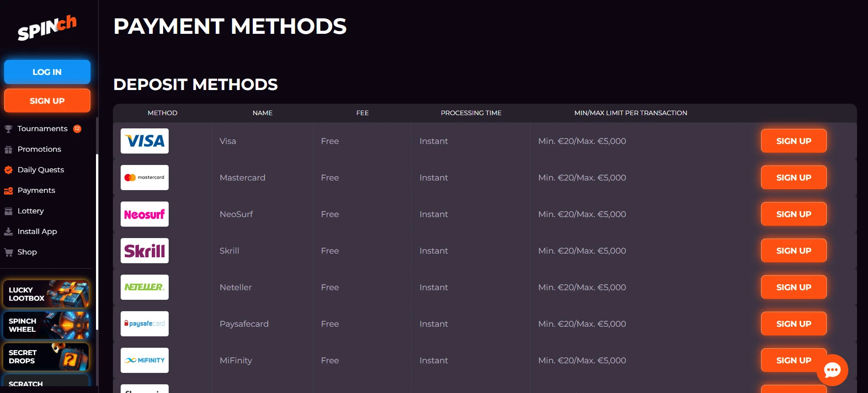Screen dimensions: 868x393
Task: Click the sidebar Sign Up button
Action: pyautogui.click(x=47, y=101)
